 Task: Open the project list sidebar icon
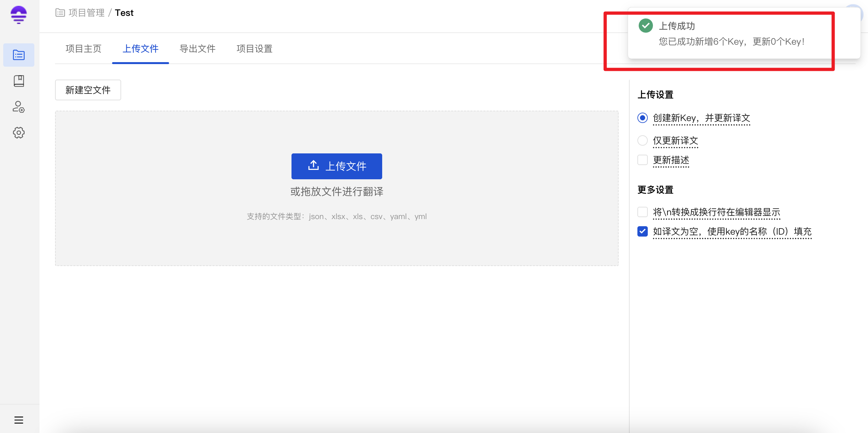click(18, 55)
